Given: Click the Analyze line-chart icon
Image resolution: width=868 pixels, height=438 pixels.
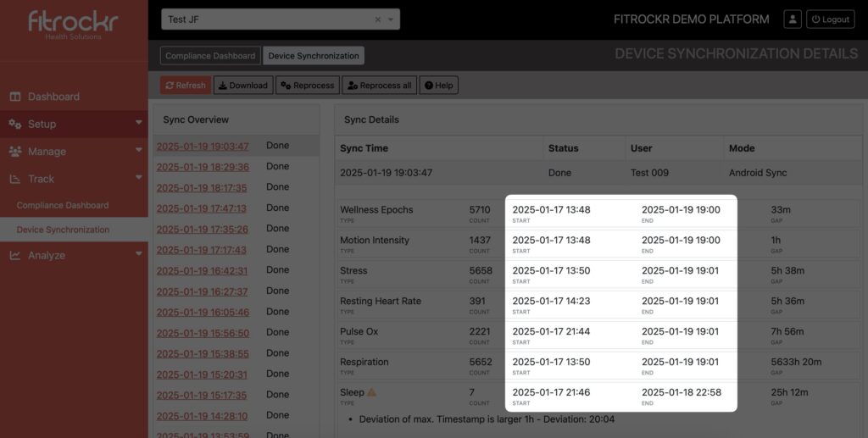Looking at the screenshot, I should coord(15,256).
